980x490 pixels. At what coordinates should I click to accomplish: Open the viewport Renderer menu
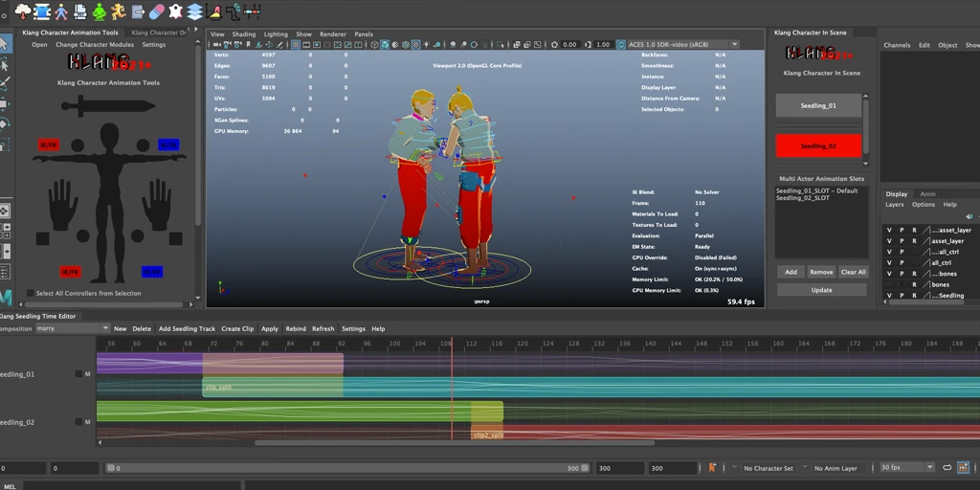click(x=332, y=34)
